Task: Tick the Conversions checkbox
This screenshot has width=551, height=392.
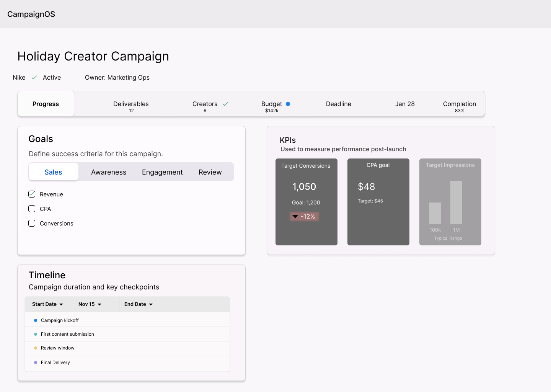Action: (32, 223)
